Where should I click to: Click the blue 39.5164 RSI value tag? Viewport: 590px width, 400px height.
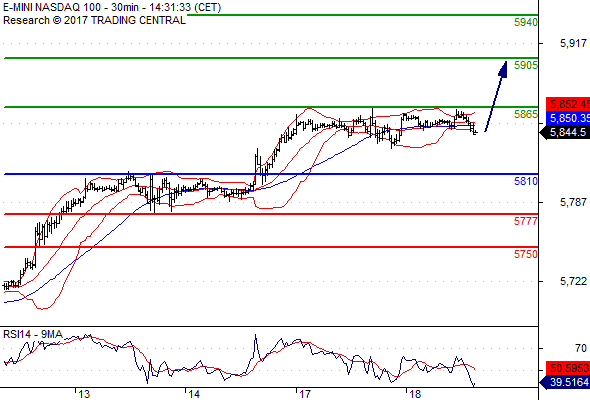pos(565,382)
